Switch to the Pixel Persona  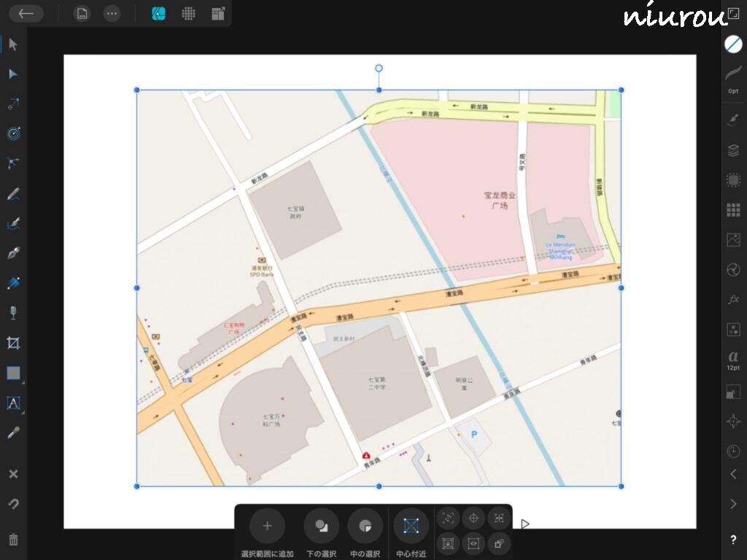188,14
